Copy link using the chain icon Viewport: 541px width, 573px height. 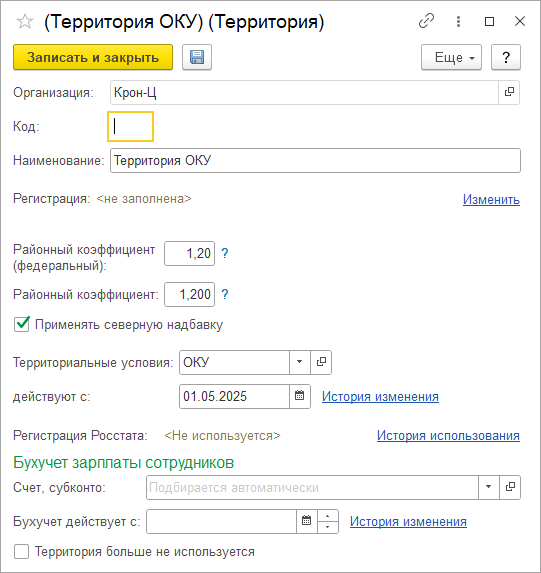point(426,21)
